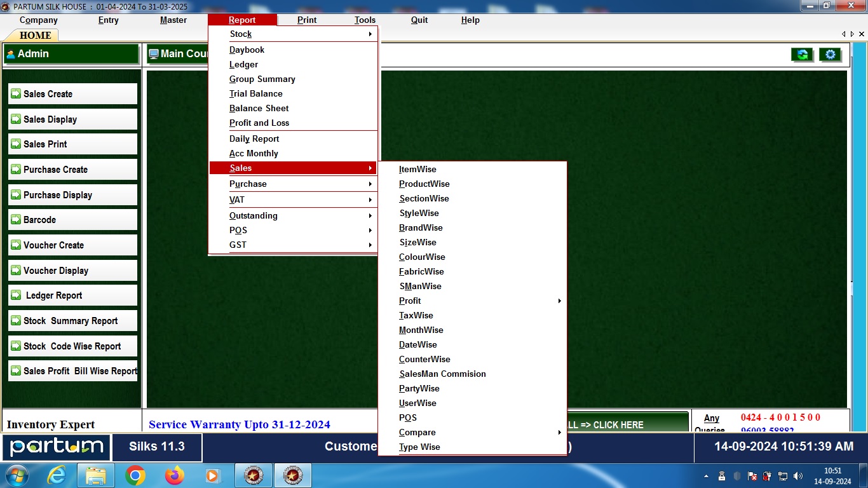Click Voucher Create button
868x488 pixels.
[x=72, y=245]
